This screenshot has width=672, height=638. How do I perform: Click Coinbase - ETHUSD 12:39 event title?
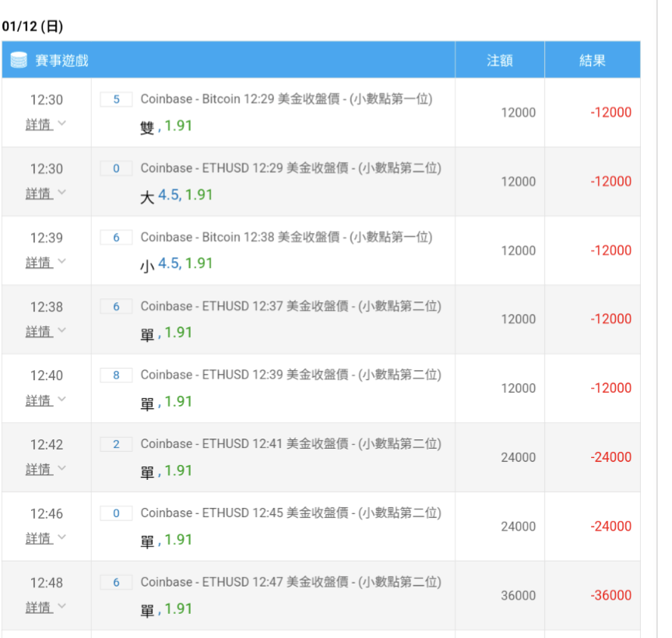[x=291, y=375]
